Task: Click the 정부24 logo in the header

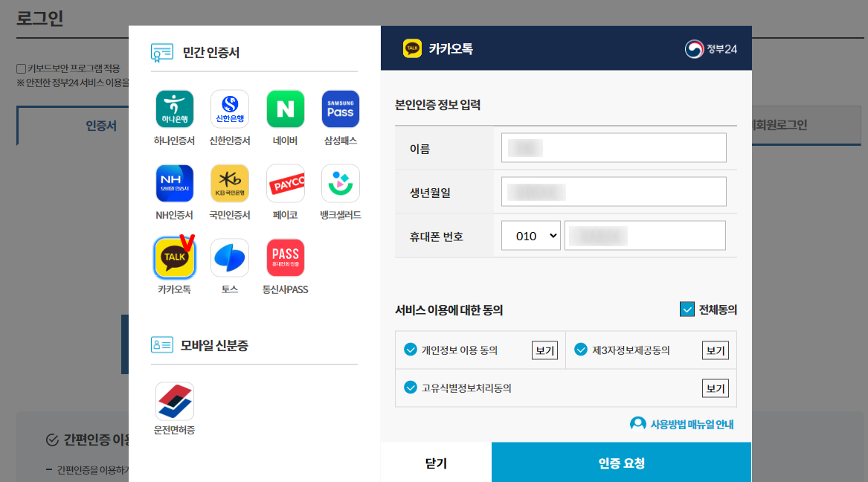Action: tap(711, 48)
